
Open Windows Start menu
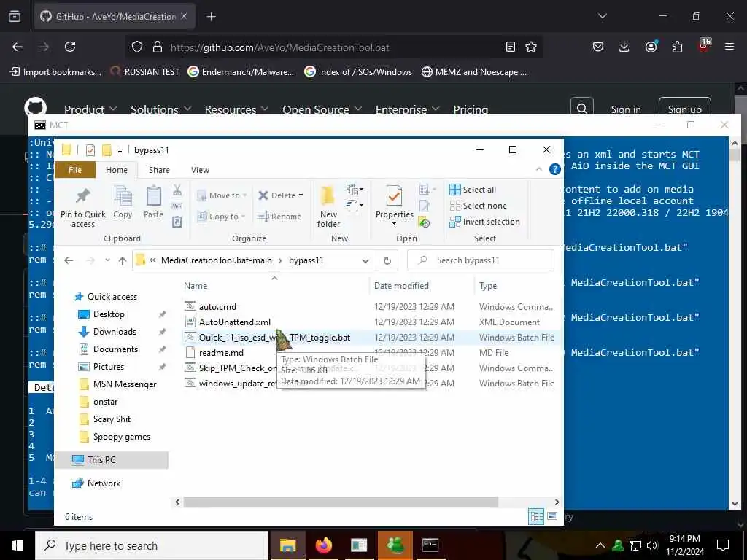pos(18,545)
